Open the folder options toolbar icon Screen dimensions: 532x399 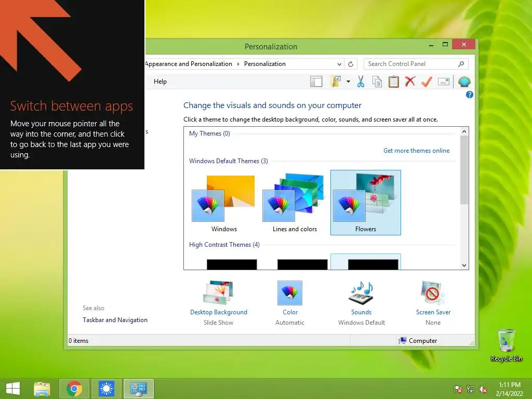(x=335, y=82)
